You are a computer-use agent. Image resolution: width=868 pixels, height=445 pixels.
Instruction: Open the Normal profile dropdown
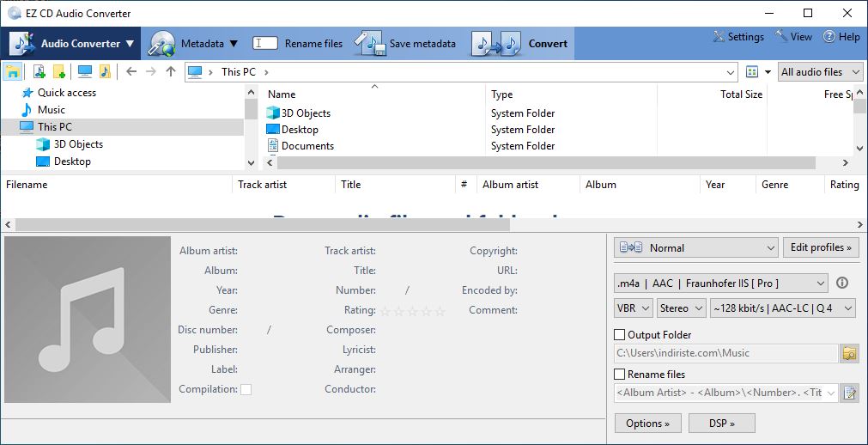tap(695, 247)
